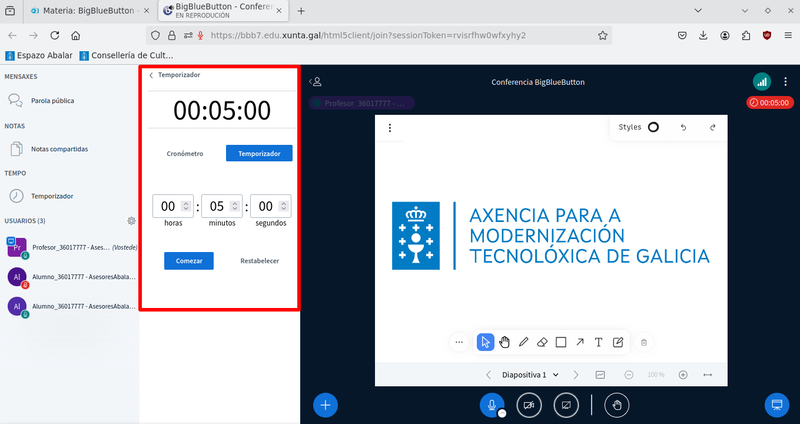Click the raise hand icon
The width and height of the screenshot is (800, 424).
click(618, 405)
